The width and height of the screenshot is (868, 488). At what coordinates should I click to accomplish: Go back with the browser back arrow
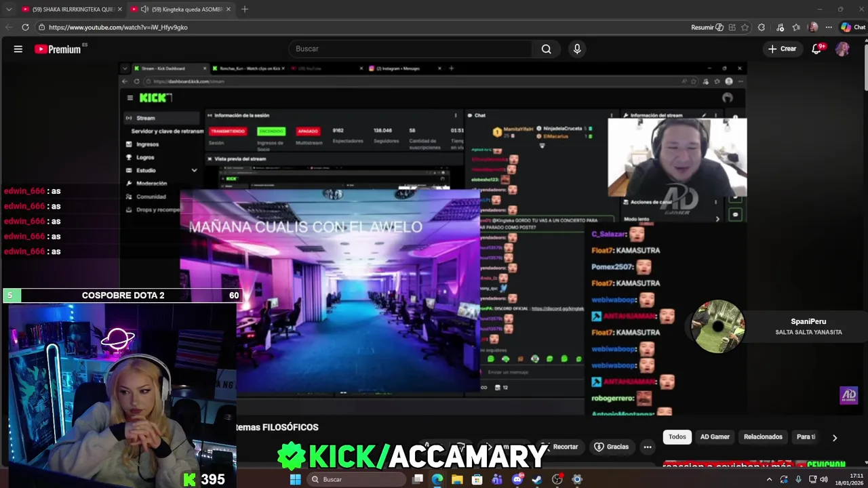(x=9, y=27)
